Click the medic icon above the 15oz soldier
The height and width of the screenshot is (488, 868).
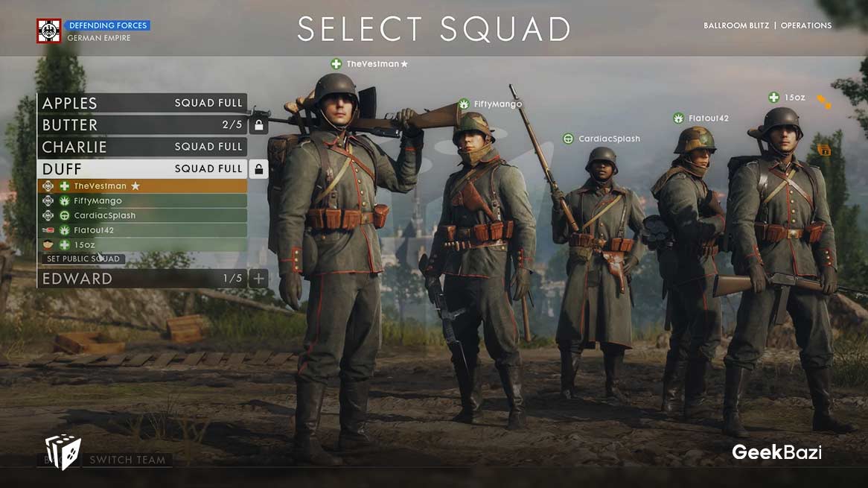point(774,98)
